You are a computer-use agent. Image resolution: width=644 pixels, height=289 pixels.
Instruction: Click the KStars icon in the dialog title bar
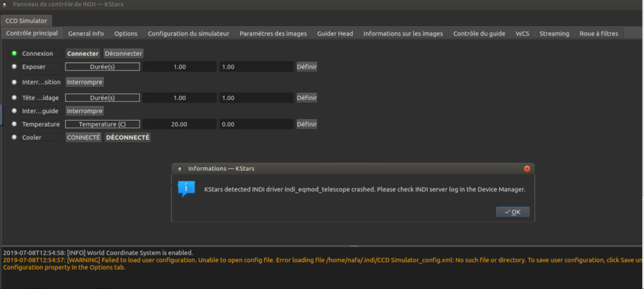[180, 169]
